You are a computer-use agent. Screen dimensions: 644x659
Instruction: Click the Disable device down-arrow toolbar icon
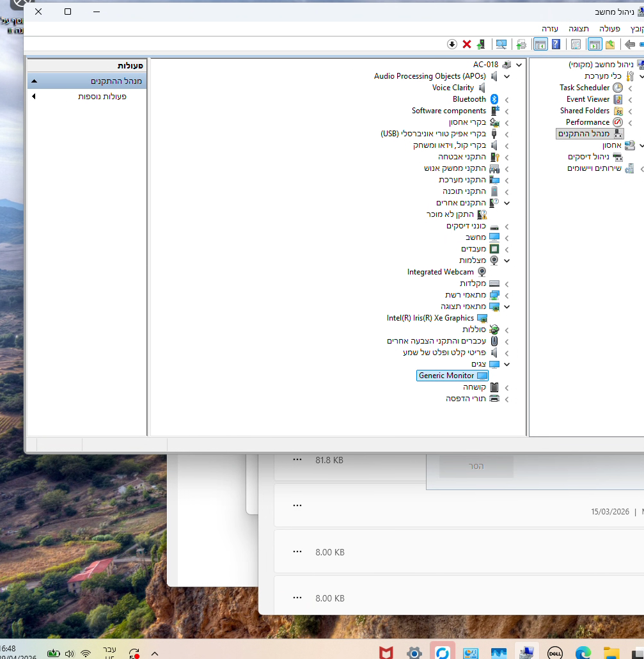point(452,44)
